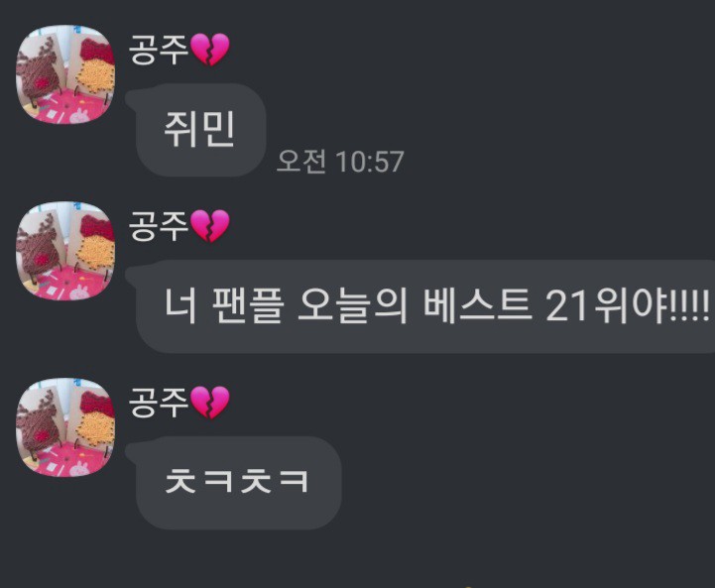The image size is (715, 588).
Task: Click broken heart emoji above ㅊㅋㅊㅋ bubble
Action: (209, 402)
